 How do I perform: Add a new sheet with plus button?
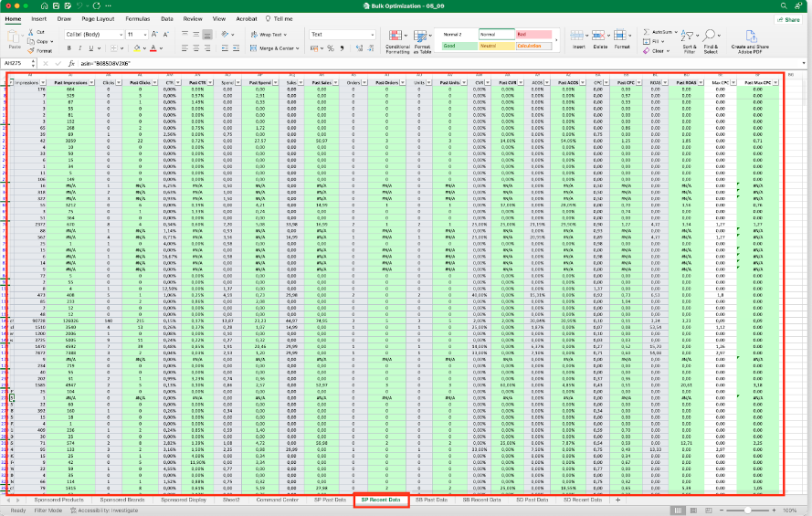(617, 500)
